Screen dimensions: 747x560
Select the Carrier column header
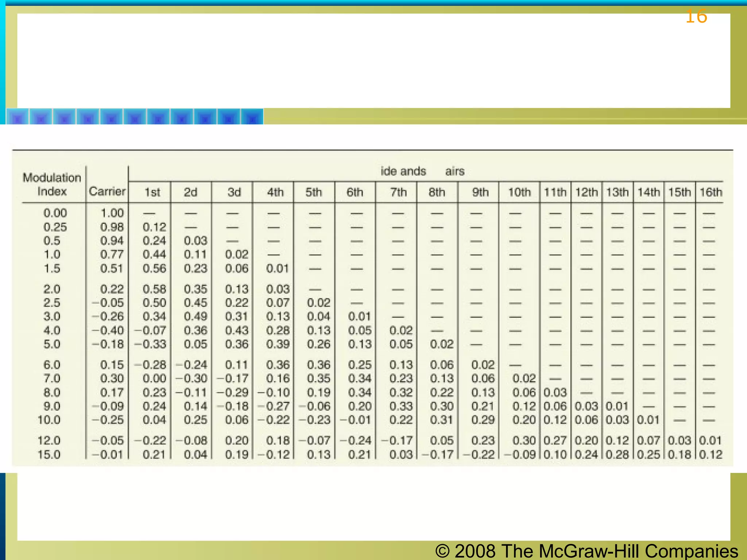(x=107, y=191)
